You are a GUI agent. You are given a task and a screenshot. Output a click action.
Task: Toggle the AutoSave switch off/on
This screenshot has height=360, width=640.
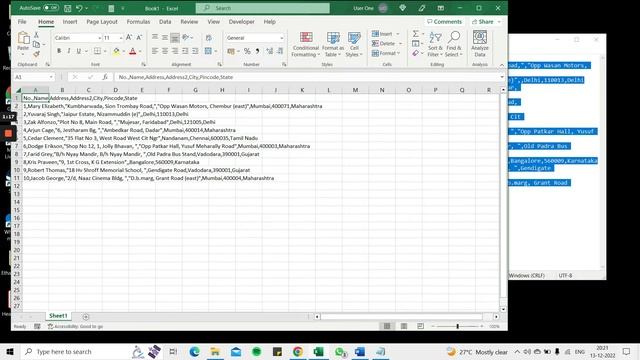point(51,8)
